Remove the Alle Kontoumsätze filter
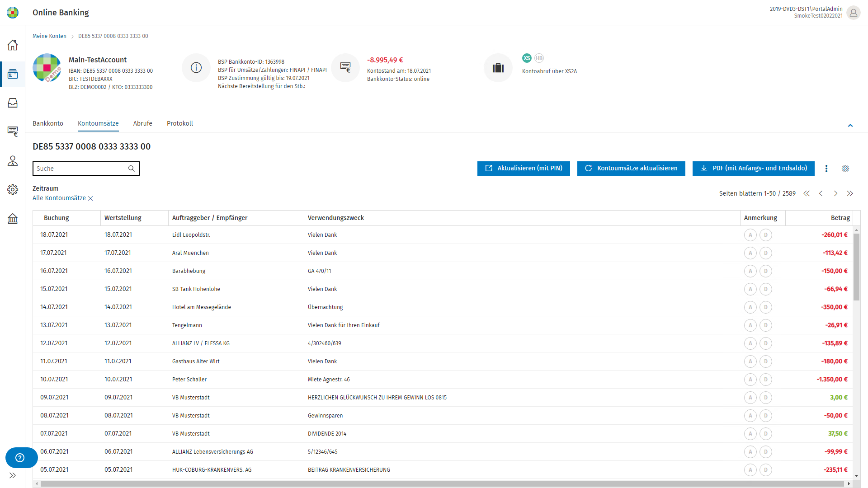This screenshot has width=868, height=488. point(90,198)
